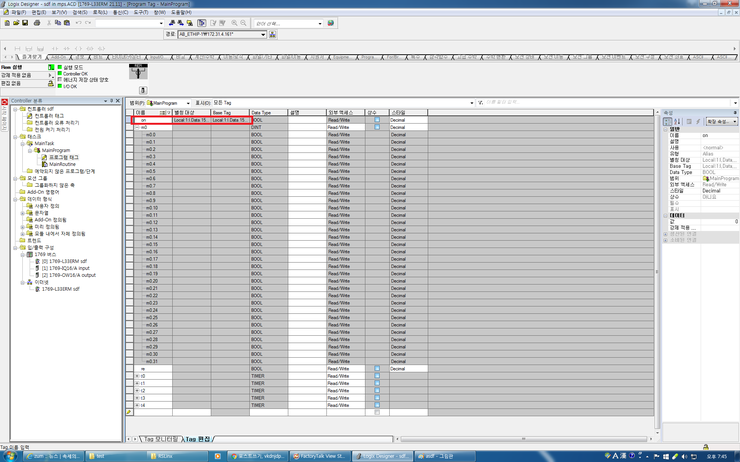The image size is (740, 462).
Task: Close the Controller Organizer pane
Action: click(x=118, y=101)
